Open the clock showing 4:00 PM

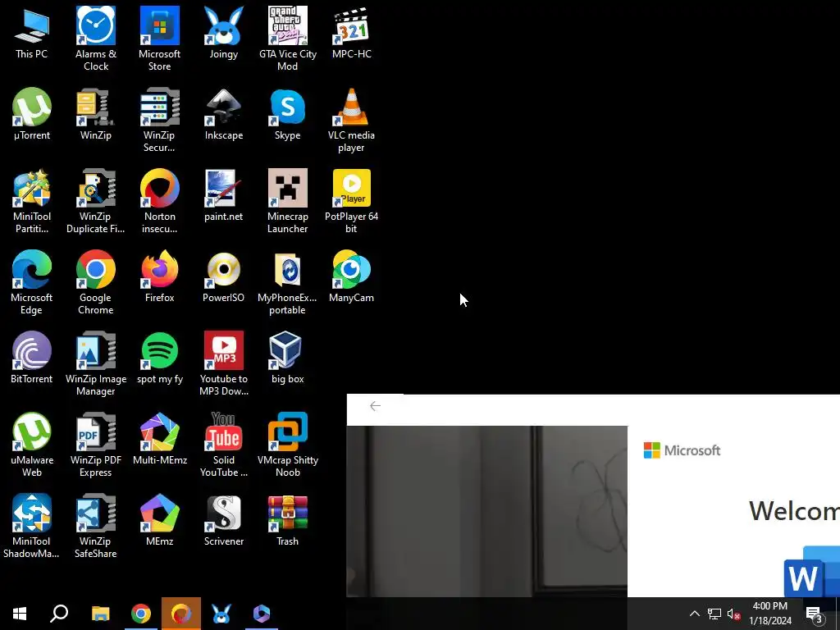(x=769, y=614)
